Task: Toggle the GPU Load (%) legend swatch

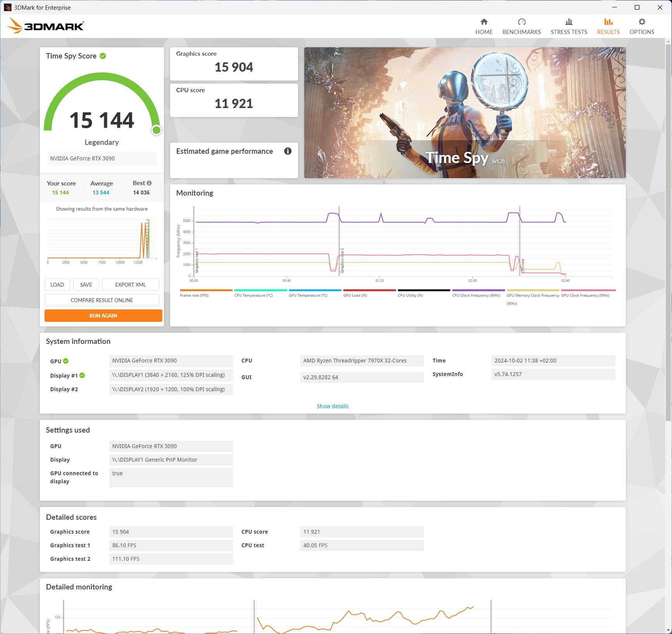Action: pos(370,290)
